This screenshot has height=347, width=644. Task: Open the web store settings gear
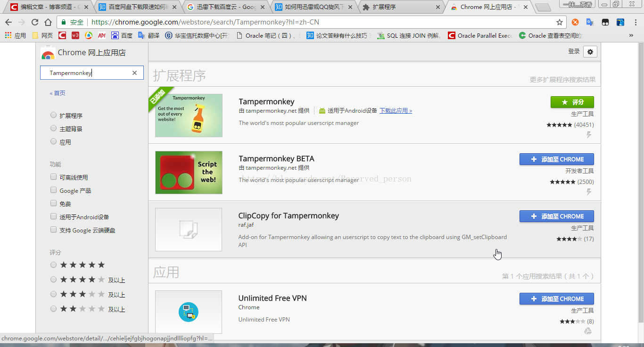pos(590,52)
